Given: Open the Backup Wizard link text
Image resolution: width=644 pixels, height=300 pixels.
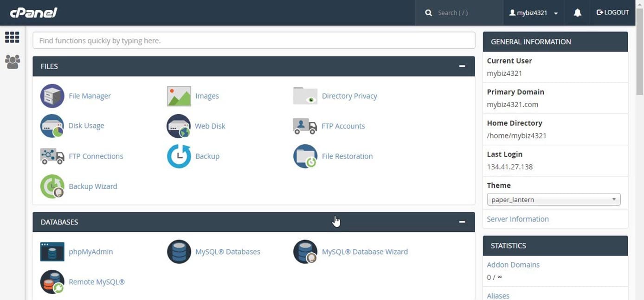Looking at the screenshot, I should tap(93, 186).
